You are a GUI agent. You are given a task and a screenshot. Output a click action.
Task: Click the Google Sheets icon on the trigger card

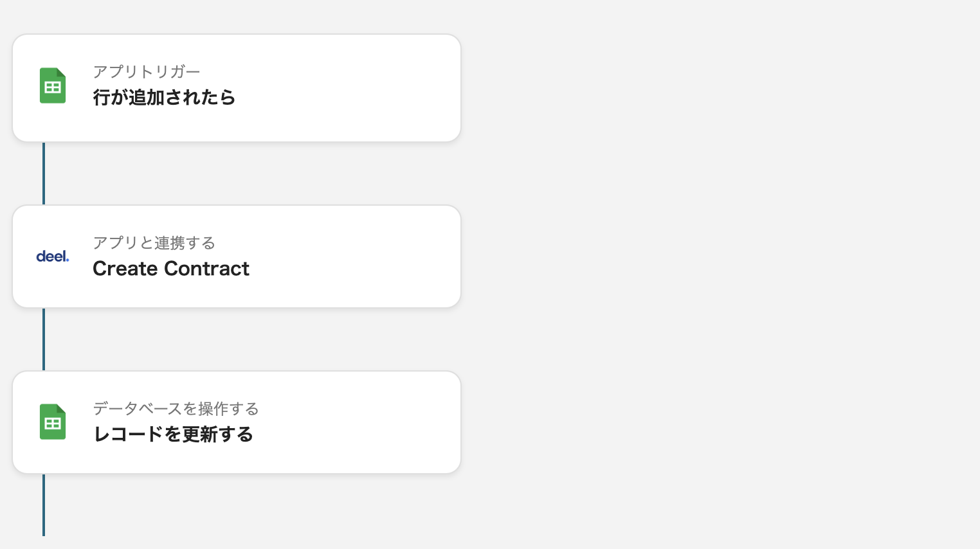53,85
